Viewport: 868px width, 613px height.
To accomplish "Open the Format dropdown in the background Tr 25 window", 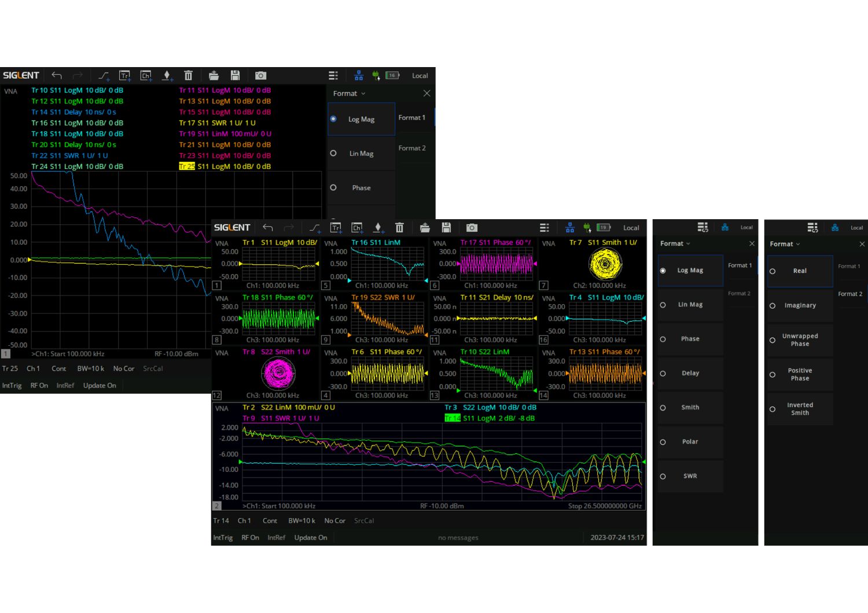I will coord(349,94).
